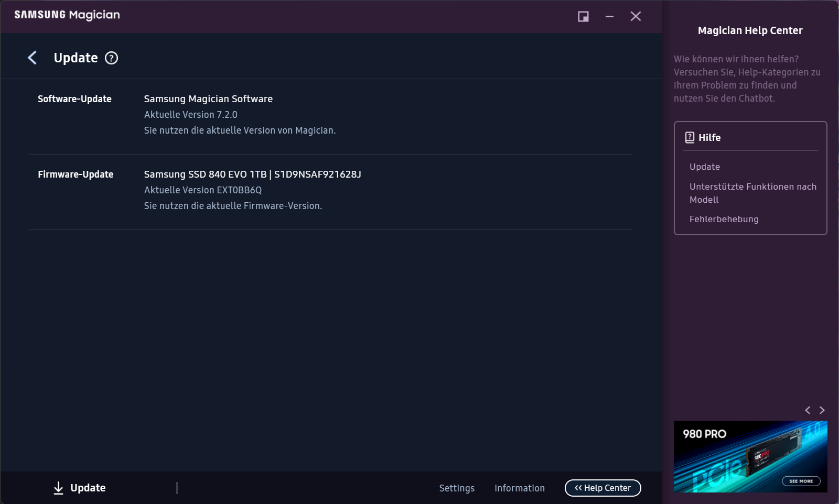Click the Update page title
Screen dimensions: 839x504
tap(76, 58)
